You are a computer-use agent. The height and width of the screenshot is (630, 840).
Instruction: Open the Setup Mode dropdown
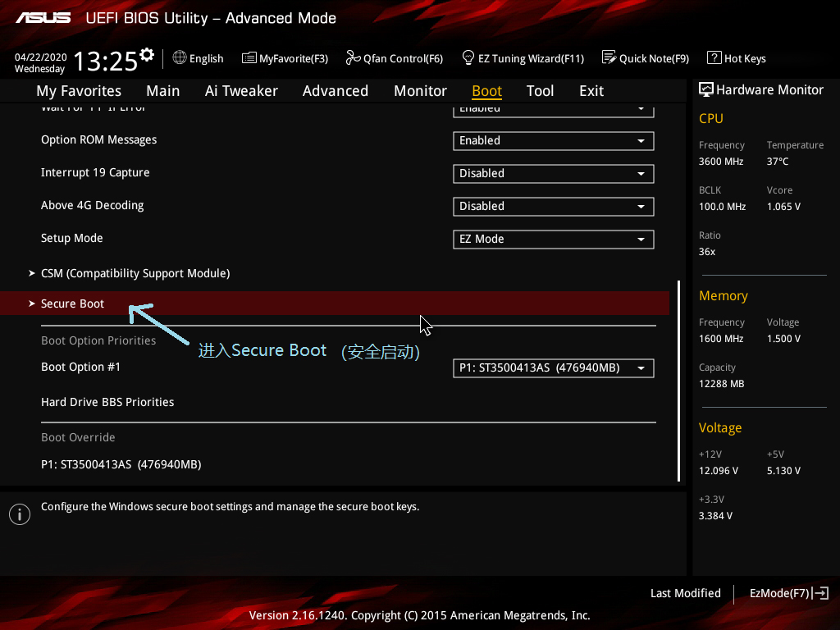(x=554, y=239)
